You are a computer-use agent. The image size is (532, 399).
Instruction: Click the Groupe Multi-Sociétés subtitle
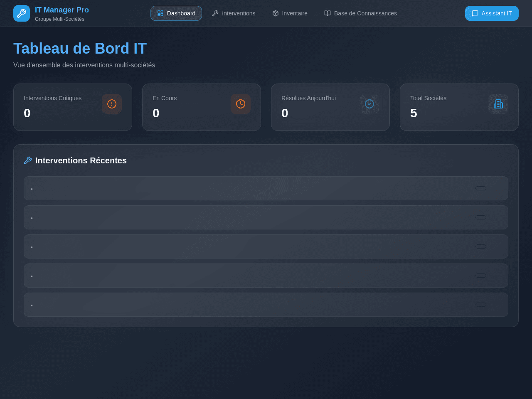pos(59,19)
